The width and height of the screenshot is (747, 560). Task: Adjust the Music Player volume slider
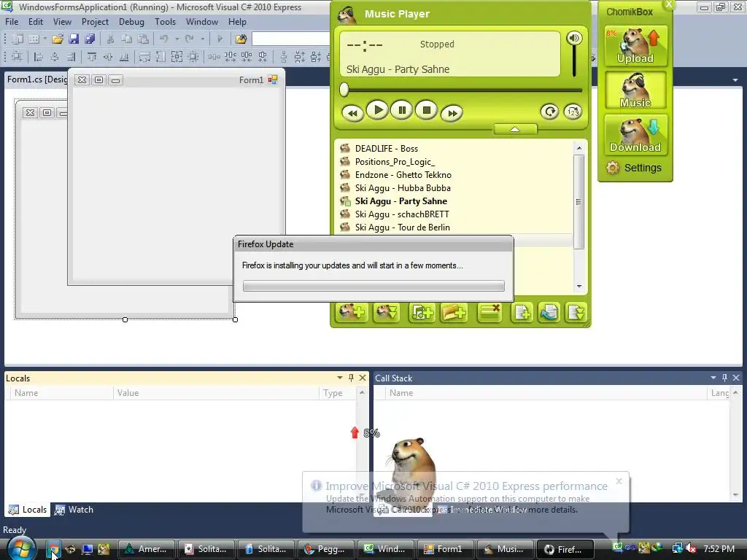(574, 61)
